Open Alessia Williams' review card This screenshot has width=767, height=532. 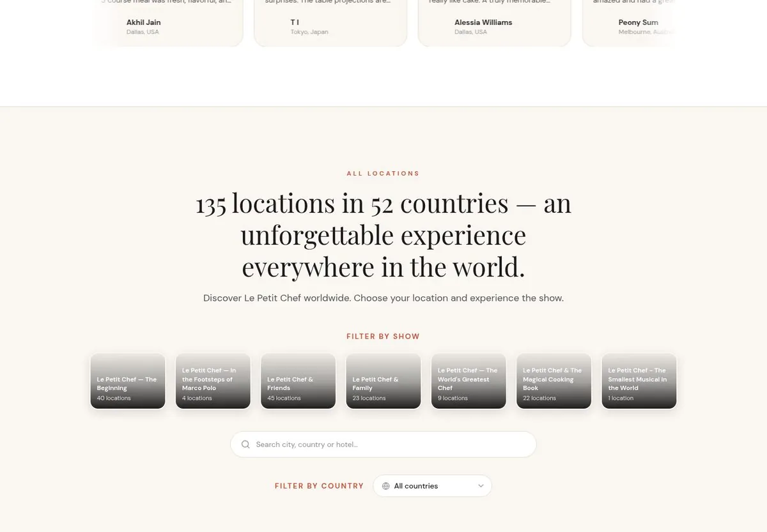(494, 23)
